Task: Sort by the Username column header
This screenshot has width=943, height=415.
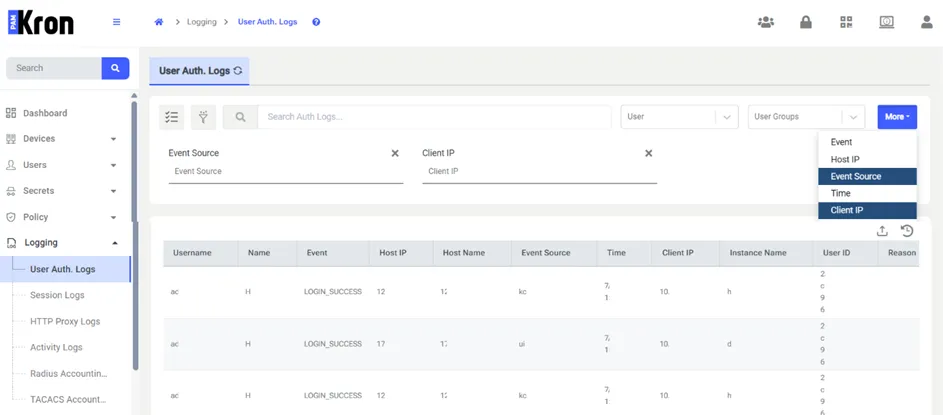Action: pos(201,253)
